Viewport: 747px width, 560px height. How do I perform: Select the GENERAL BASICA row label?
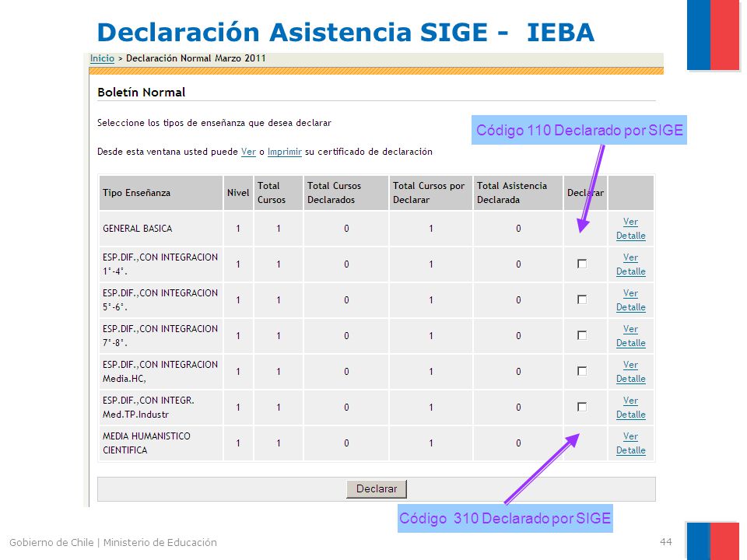(x=137, y=229)
